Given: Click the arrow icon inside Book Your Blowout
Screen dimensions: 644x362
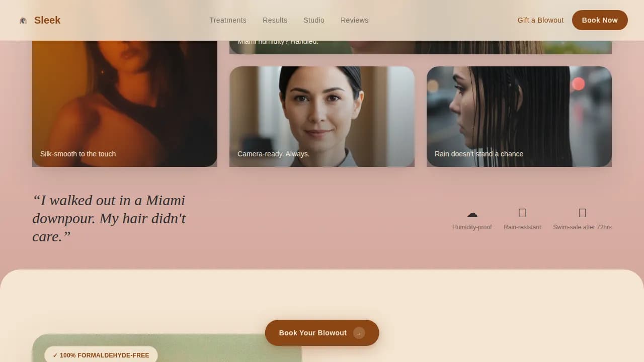Looking at the screenshot, I should pos(358,333).
